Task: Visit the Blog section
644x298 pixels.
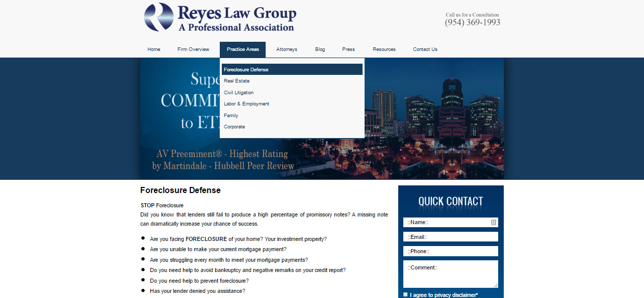Action: pyautogui.click(x=320, y=49)
